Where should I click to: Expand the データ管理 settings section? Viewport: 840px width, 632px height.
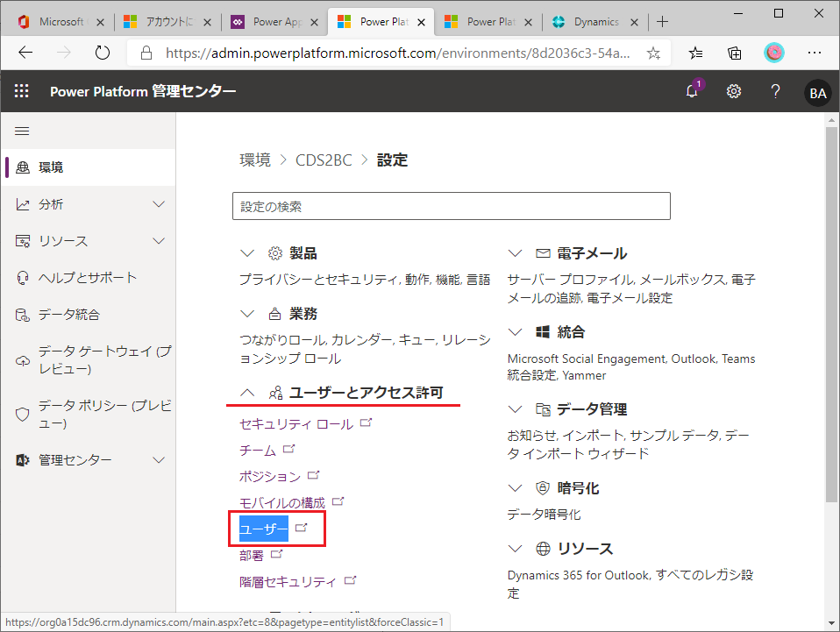515,409
